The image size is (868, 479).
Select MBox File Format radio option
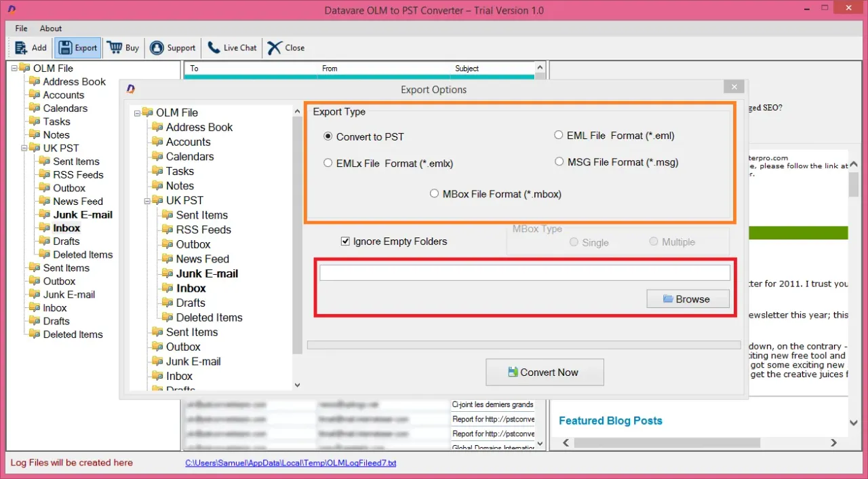(434, 193)
